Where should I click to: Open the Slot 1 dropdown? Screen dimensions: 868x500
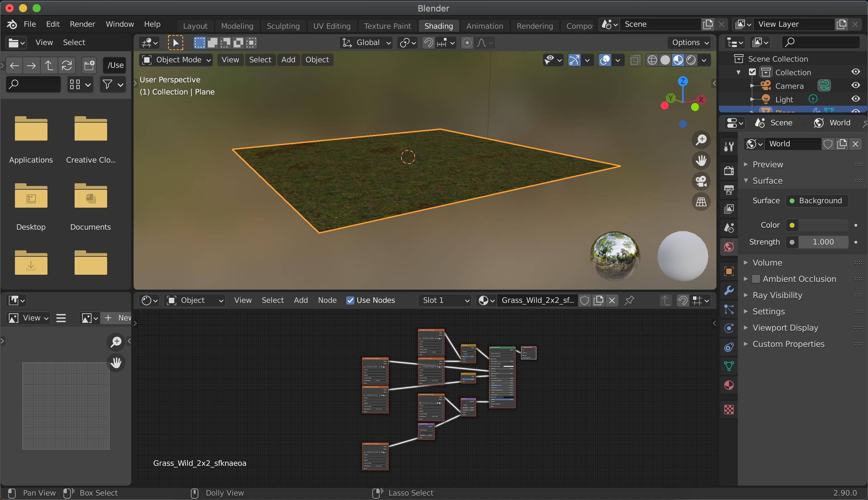click(x=445, y=300)
